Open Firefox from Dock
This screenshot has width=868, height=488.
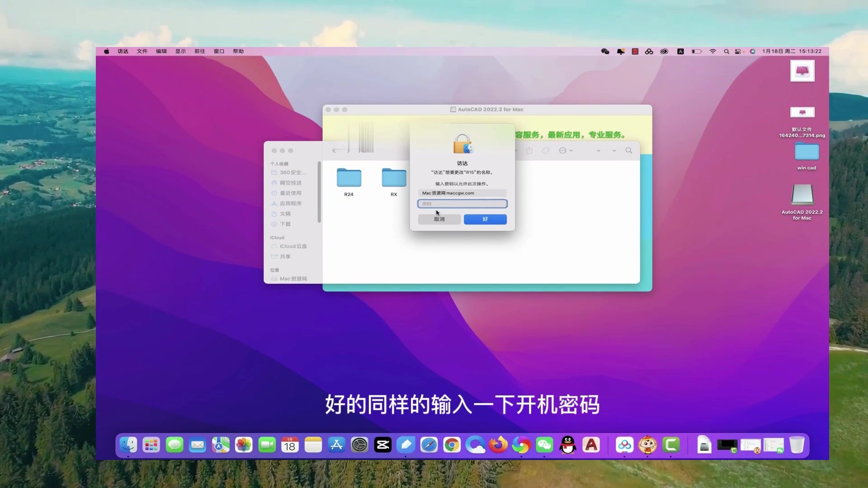498,445
